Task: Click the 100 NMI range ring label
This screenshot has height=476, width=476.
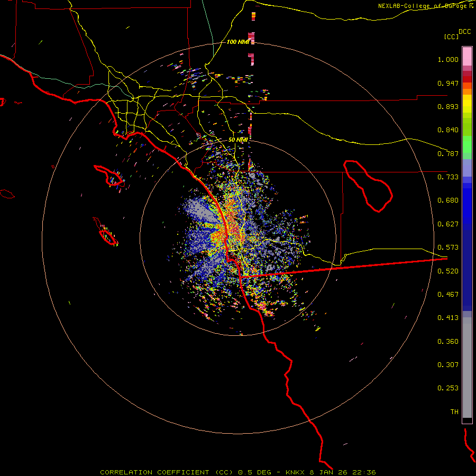Action: coord(238,42)
